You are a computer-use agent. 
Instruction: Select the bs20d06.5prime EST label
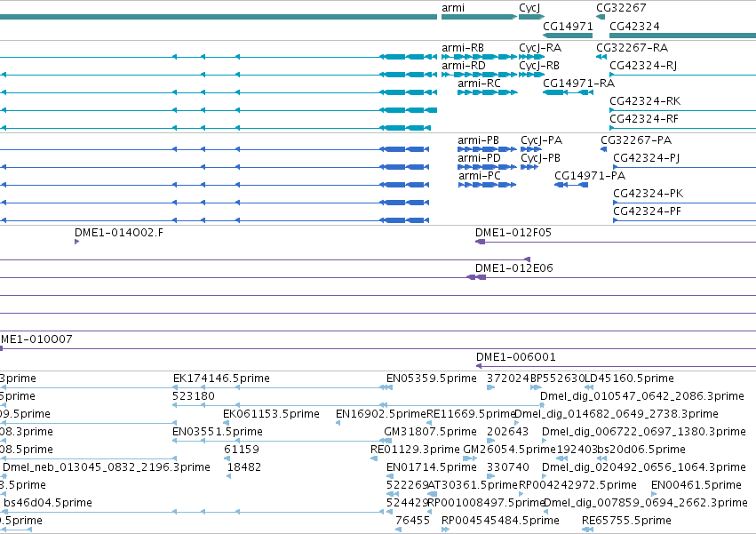[641, 450]
